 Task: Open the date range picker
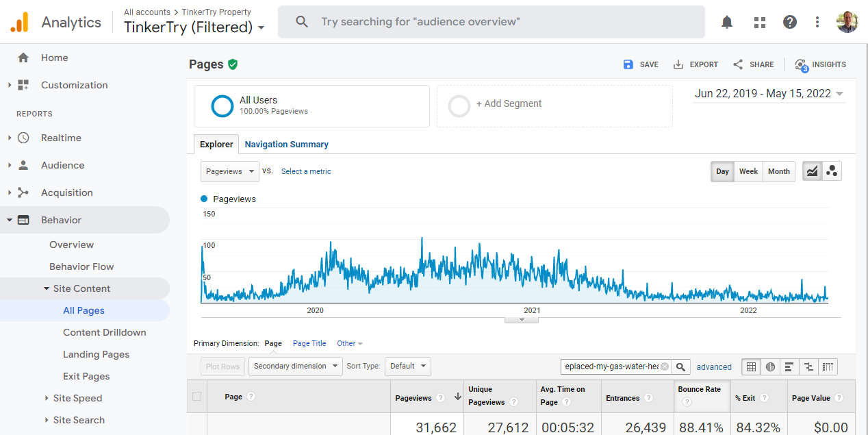tap(769, 94)
